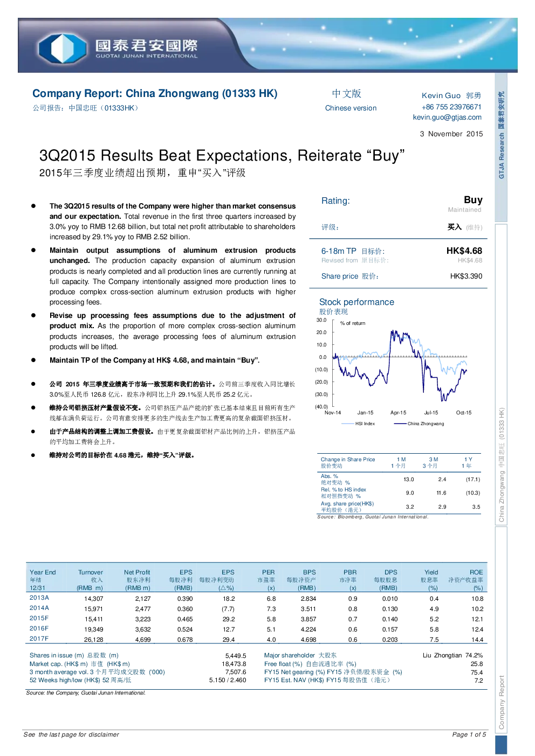
Task: Click the Change in Share Price header
Action: 348,459
